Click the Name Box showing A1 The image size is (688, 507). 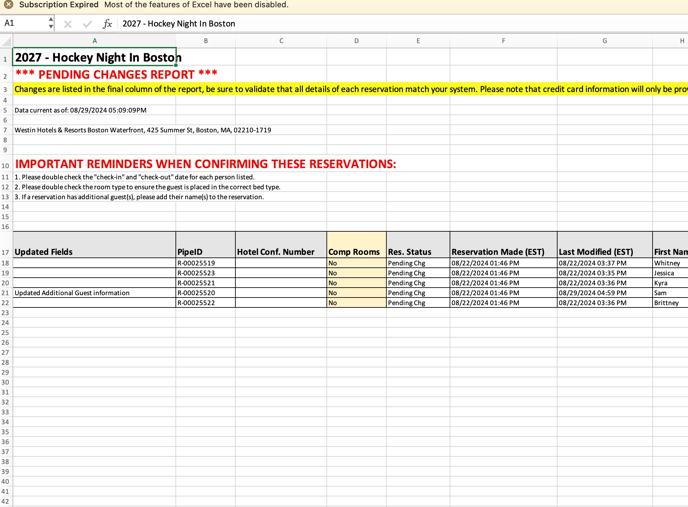[25, 23]
